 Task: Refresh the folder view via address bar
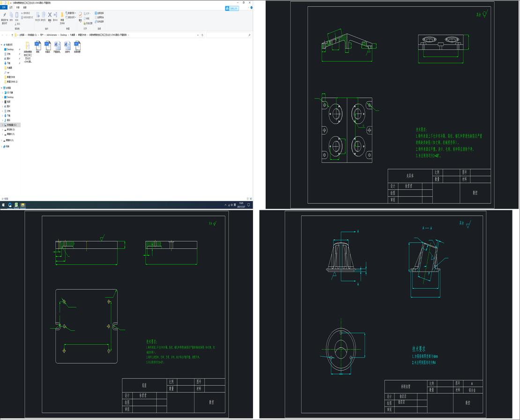coord(202,35)
